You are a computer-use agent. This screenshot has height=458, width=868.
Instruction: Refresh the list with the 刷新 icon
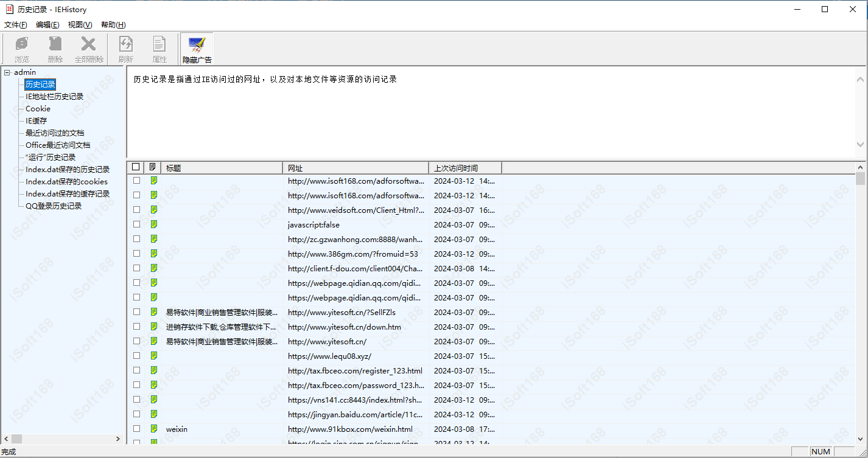coord(126,48)
